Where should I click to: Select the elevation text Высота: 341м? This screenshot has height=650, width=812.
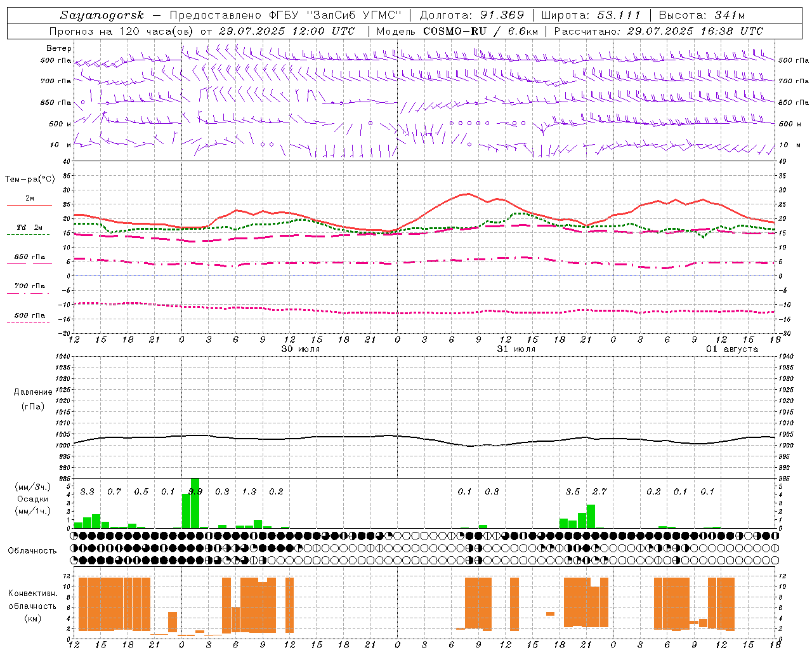(702, 15)
